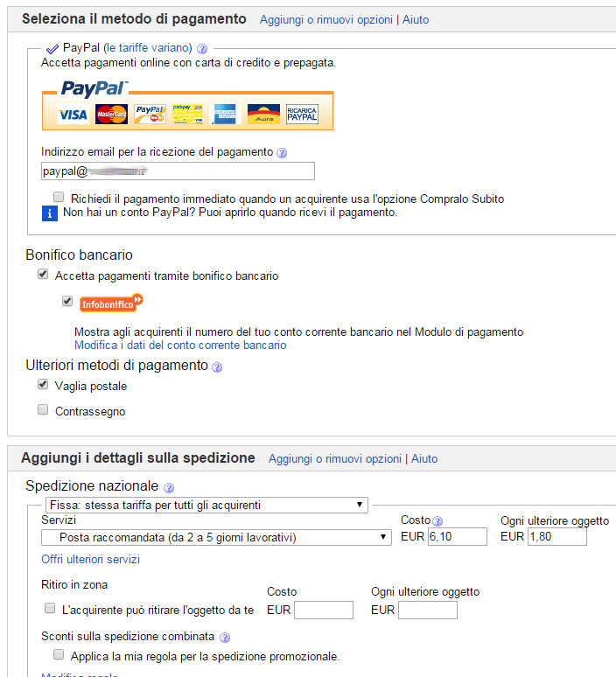Click the help icon next to Costo
The width and height of the screenshot is (616, 677).
pos(437,521)
